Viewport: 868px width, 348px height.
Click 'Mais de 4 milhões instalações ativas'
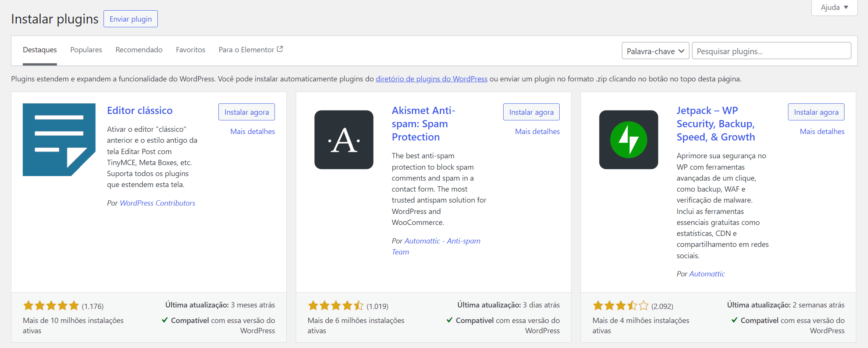click(x=641, y=326)
